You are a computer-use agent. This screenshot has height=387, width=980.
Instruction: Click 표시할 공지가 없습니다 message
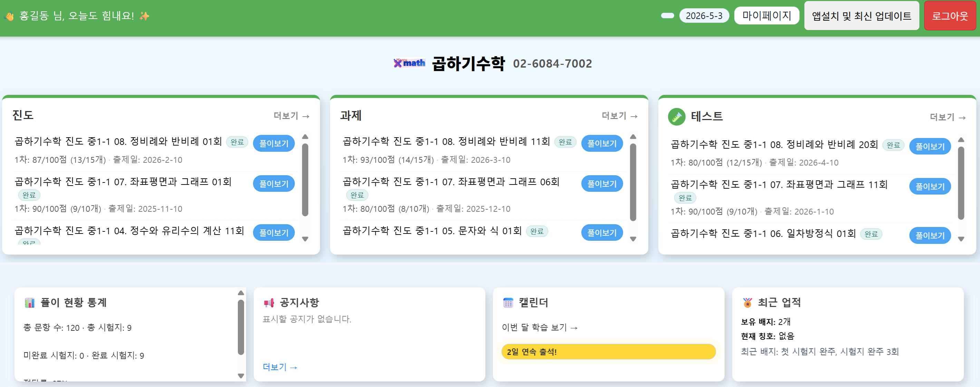307,319
